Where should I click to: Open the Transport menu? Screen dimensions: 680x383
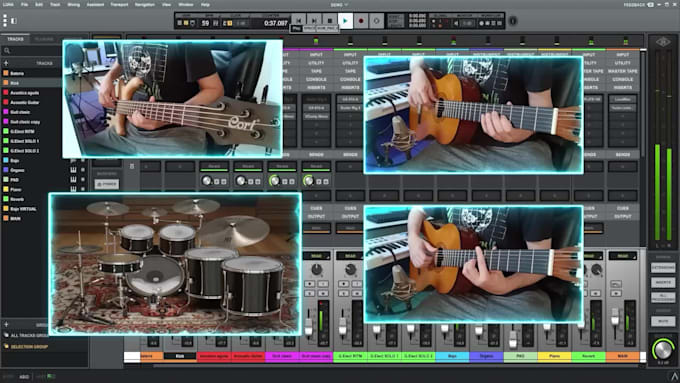(119, 5)
